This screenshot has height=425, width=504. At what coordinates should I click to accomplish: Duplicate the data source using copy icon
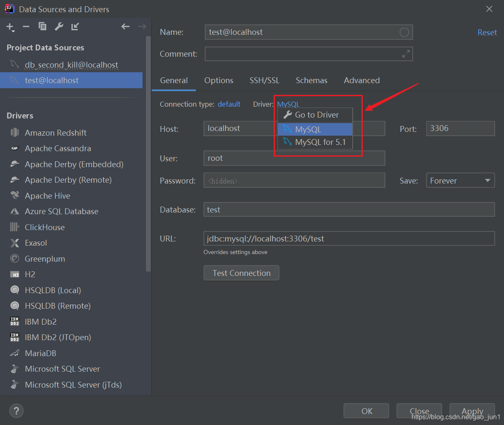click(42, 26)
